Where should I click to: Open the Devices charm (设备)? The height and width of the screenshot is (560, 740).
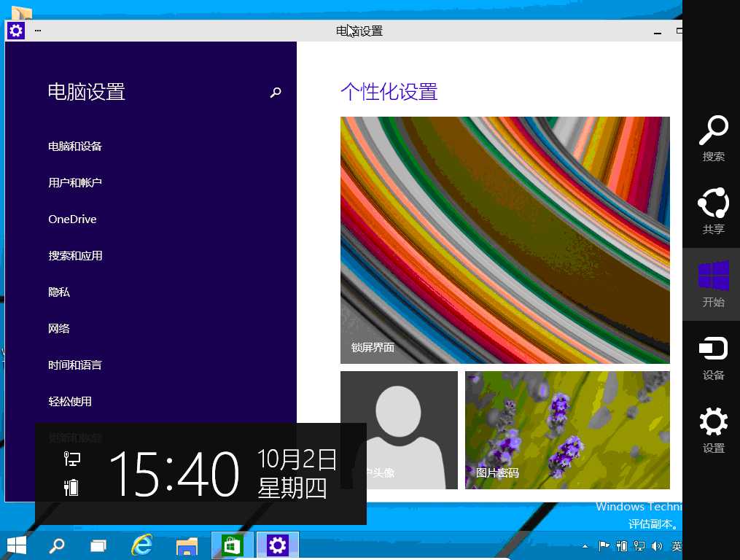[713, 358]
